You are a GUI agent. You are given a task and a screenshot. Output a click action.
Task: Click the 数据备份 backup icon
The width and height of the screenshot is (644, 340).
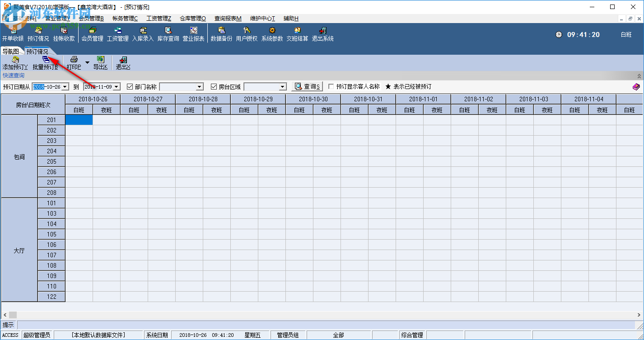(221, 34)
